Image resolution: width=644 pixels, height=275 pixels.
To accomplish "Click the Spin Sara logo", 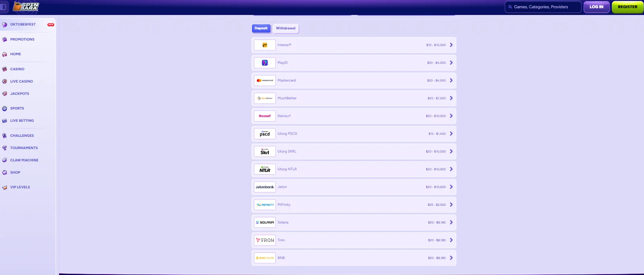I will click(26, 6).
